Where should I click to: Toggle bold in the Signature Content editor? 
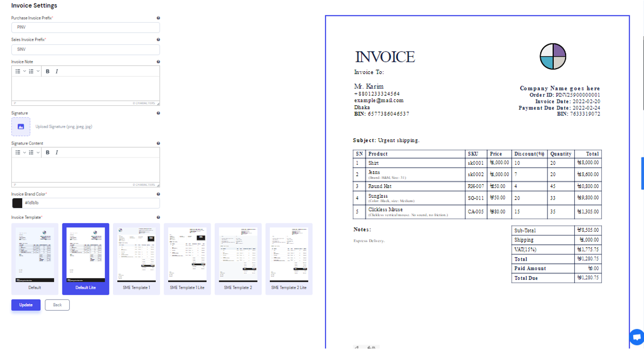(x=47, y=152)
